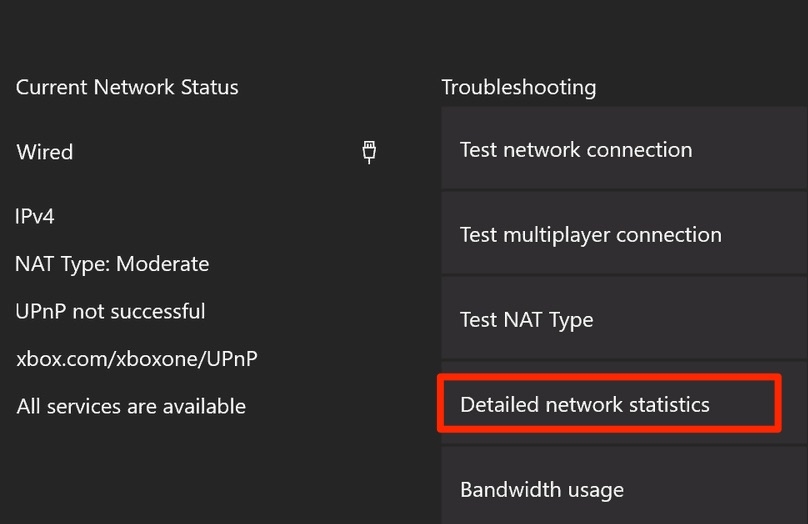Run Test NAT Type
The height and width of the screenshot is (524, 808).
[x=624, y=318]
